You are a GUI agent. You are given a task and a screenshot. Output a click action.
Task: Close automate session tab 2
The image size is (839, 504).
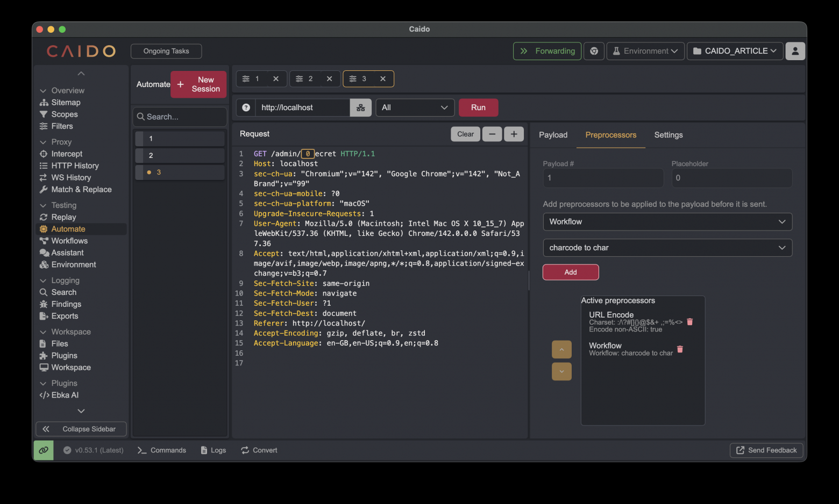329,79
